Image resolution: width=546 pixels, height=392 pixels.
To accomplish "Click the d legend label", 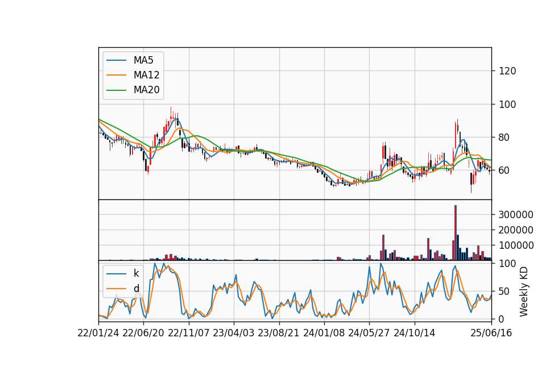I will [136, 289].
